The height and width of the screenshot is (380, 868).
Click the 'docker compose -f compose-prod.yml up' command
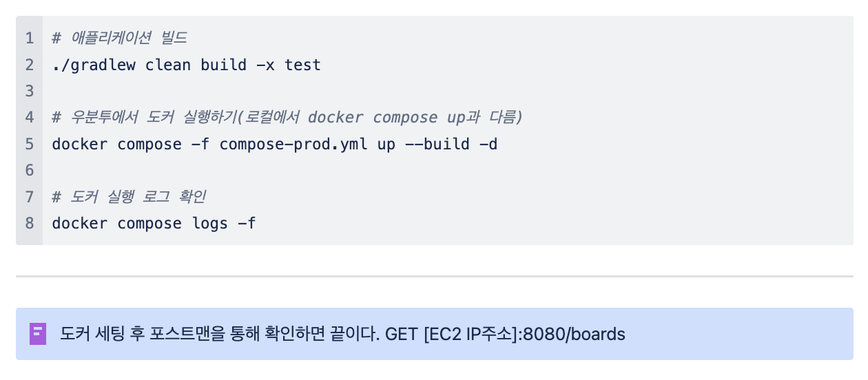click(x=224, y=145)
